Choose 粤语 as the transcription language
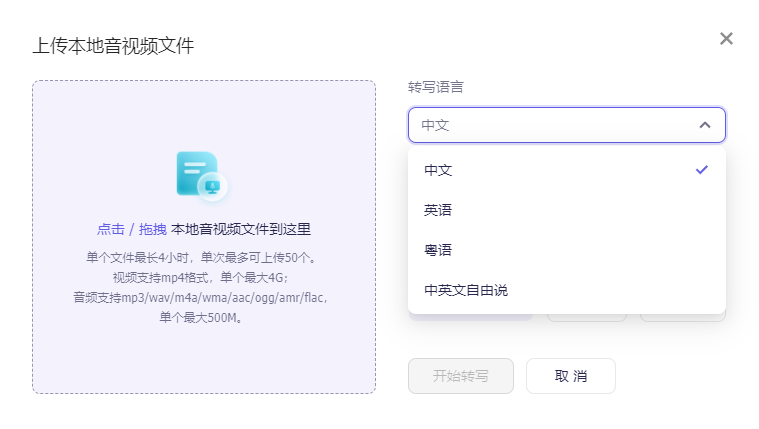 tap(438, 250)
